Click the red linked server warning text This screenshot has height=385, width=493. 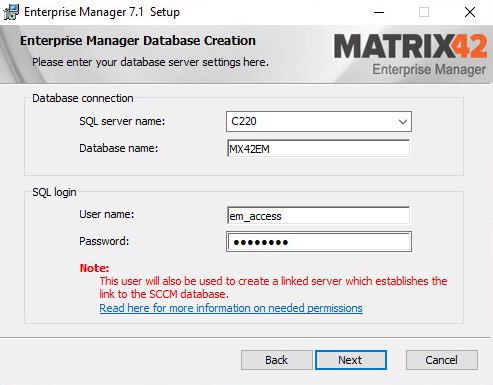pyautogui.click(x=273, y=288)
